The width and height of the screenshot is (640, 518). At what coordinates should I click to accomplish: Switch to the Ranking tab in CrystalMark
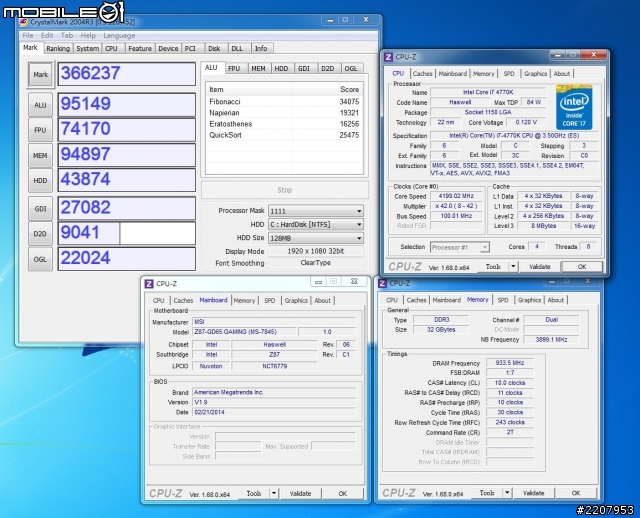point(58,49)
